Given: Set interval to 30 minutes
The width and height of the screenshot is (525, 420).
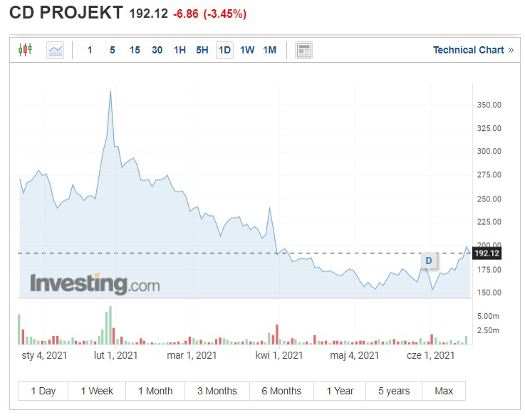Looking at the screenshot, I should [157, 51].
